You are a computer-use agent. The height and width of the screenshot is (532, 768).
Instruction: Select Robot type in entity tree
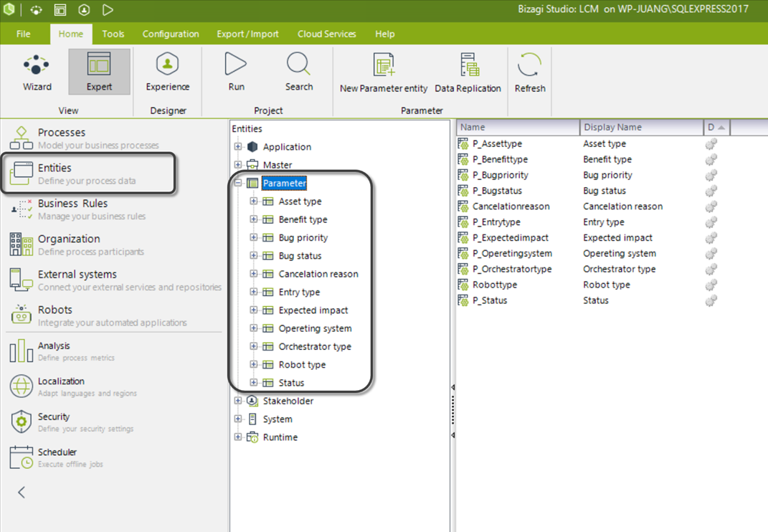tap(302, 364)
